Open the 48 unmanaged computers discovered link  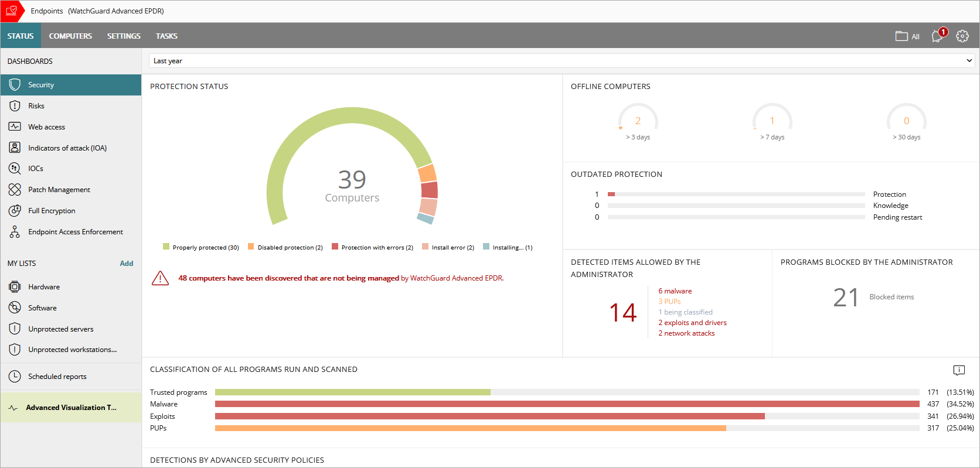[288, 278]
